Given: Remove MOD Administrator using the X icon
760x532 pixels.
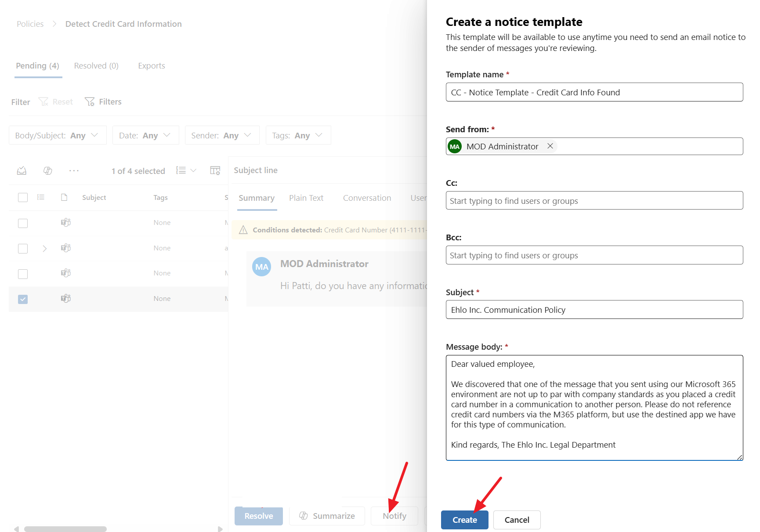Looking at the screenshot, I should (550, 146).
